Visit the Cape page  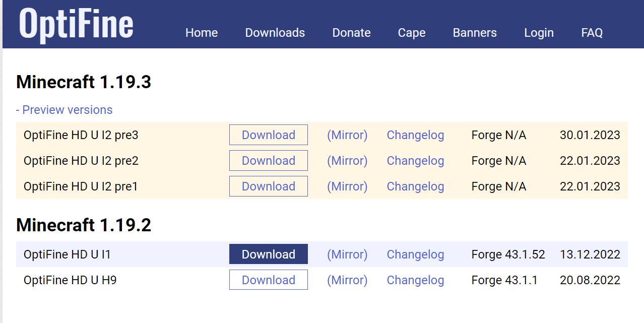(x=411, y=33)
